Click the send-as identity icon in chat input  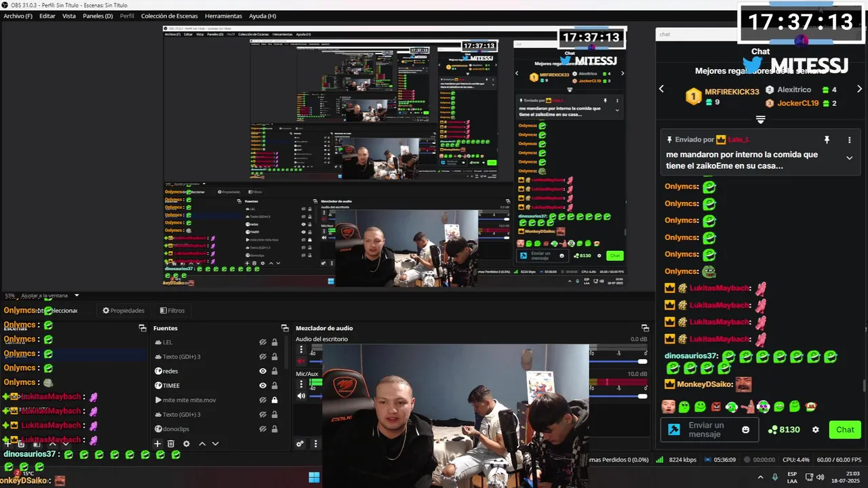tap(674, 430)
